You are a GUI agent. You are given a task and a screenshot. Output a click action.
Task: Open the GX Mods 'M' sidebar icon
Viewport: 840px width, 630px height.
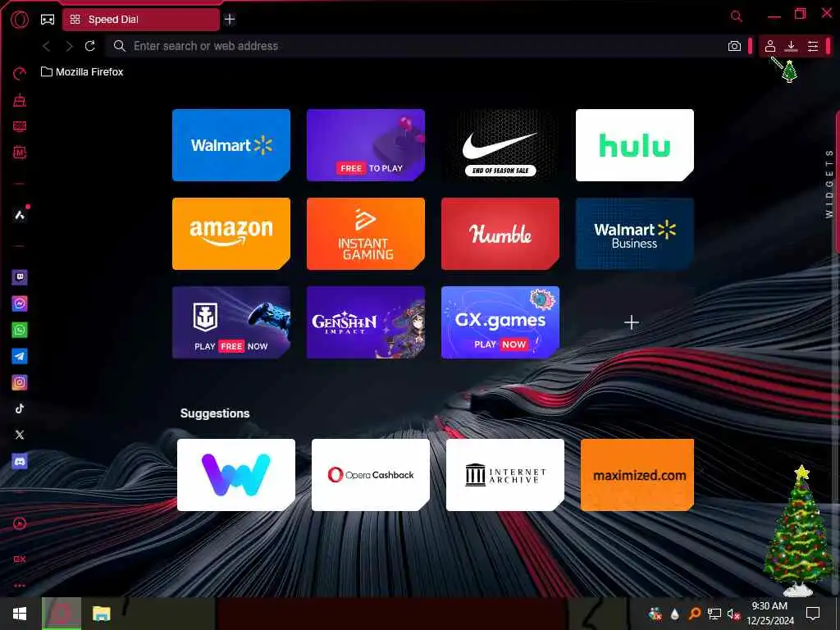click(20, 152)
